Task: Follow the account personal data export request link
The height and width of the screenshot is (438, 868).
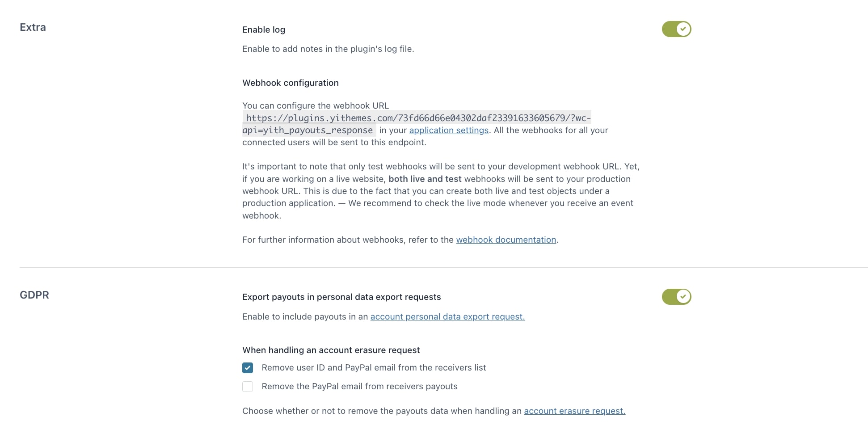Action: tap(447, 317)
